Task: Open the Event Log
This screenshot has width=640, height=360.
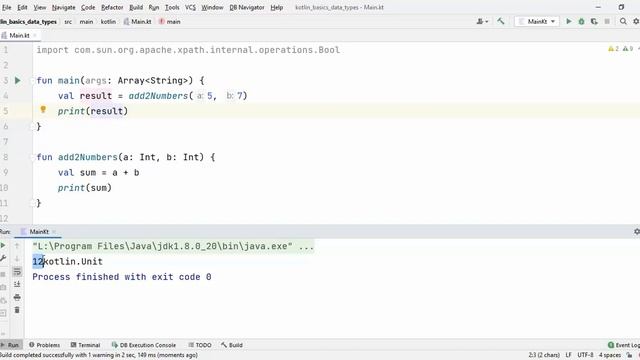Action: [x=624, y=345]
